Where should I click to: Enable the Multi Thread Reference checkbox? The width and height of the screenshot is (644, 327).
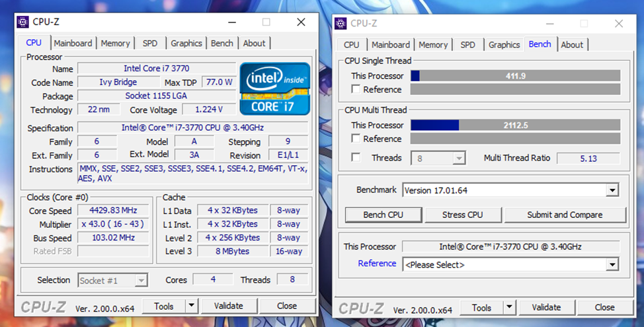tap(356, 138)
